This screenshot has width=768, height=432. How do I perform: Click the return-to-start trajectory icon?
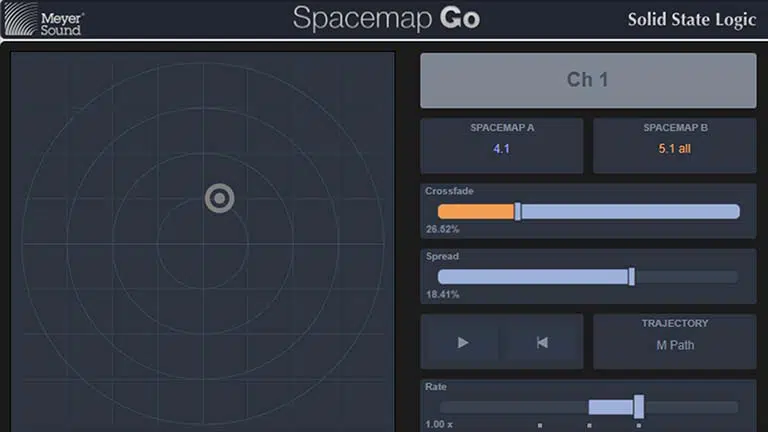(x=542, y=342)
